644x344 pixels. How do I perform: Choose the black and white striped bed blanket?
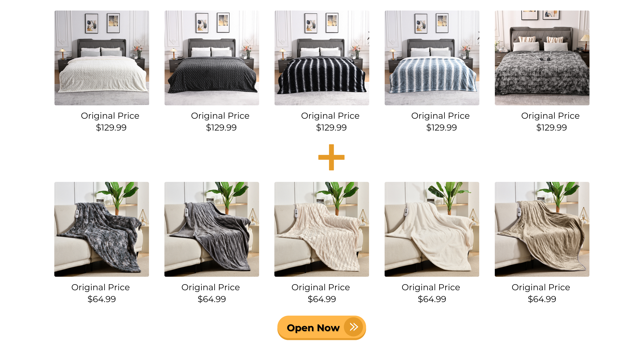click(x=322, y=58)
